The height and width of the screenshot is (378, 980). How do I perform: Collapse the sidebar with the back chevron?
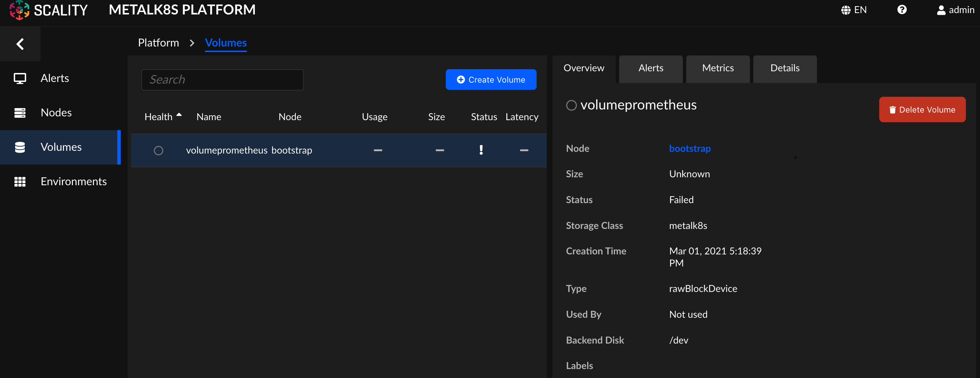(20, 44)
